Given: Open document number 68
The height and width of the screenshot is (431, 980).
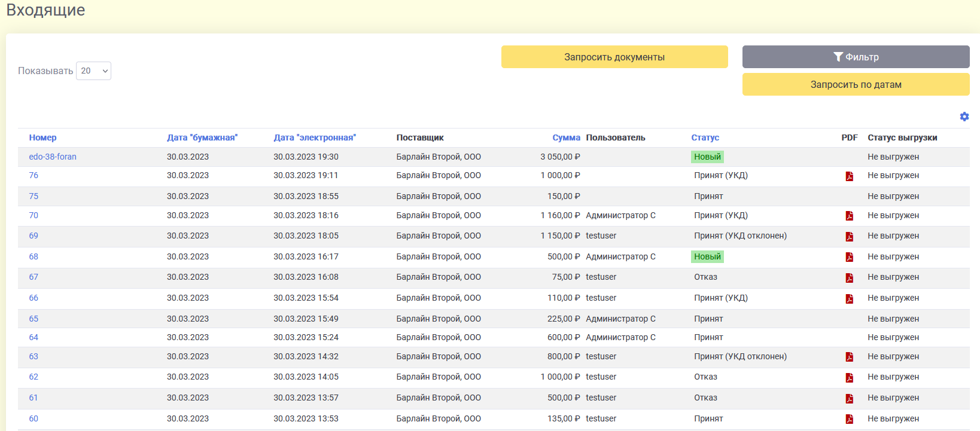Looking at the screenshot, I should point(34,256).
